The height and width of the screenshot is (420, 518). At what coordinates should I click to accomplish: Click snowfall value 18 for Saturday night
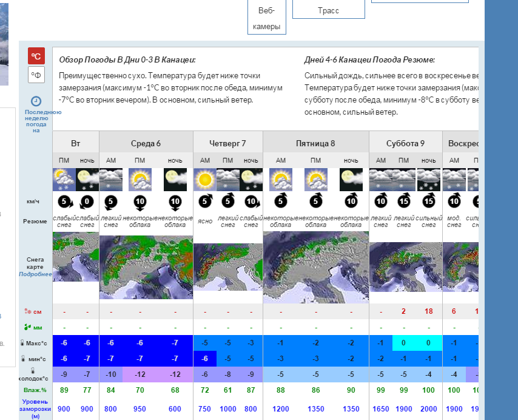point(429,311)
